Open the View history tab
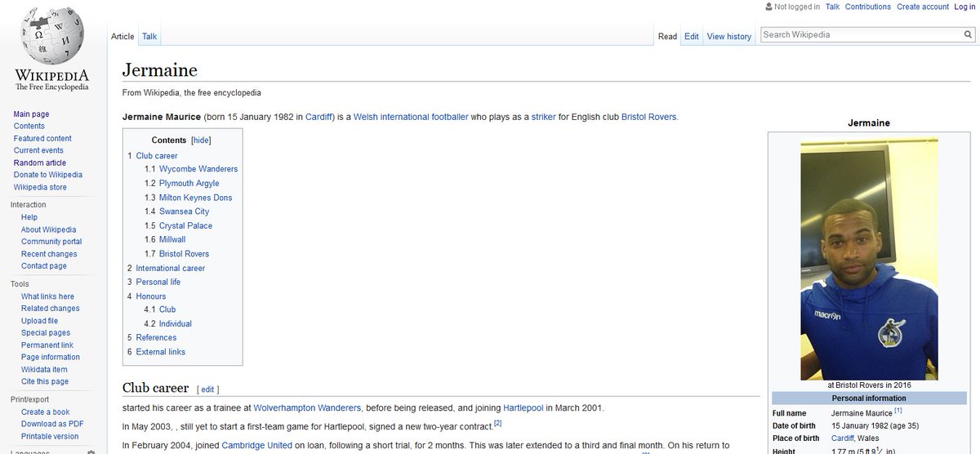The image size is (980, 454). [728, 37]
